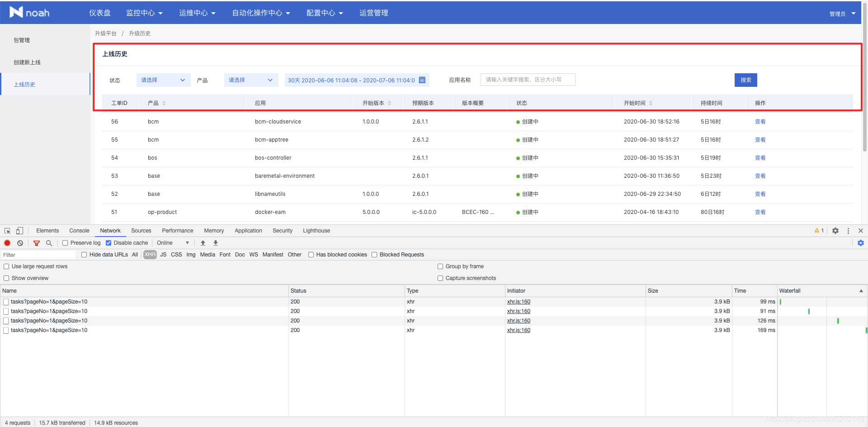Switch to Lighthouse tab
This screenshot has width=868, height=427.
click(316, 231)
